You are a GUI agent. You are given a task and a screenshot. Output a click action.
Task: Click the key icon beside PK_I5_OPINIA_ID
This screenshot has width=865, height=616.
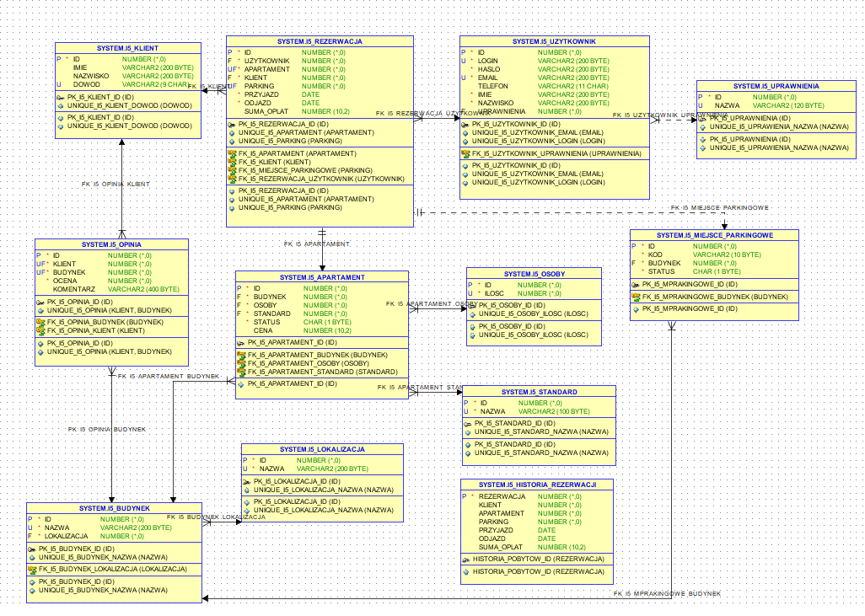tap(40, 301)
